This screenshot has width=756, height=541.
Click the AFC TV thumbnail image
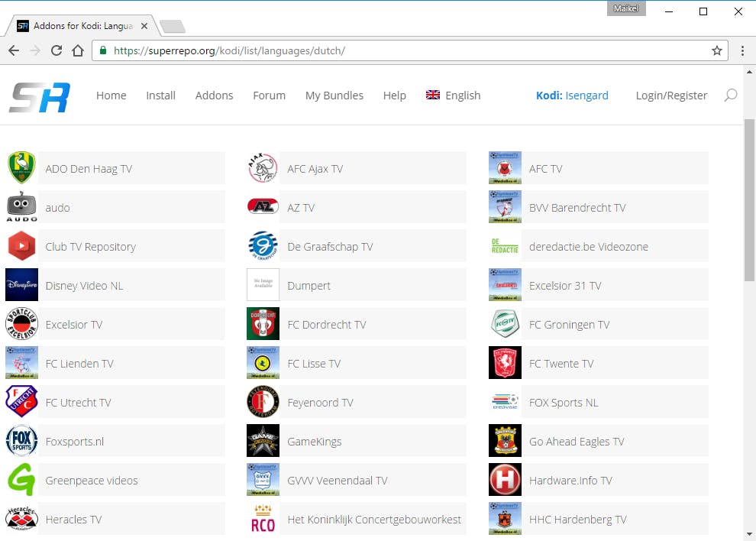tap(505, 167)
